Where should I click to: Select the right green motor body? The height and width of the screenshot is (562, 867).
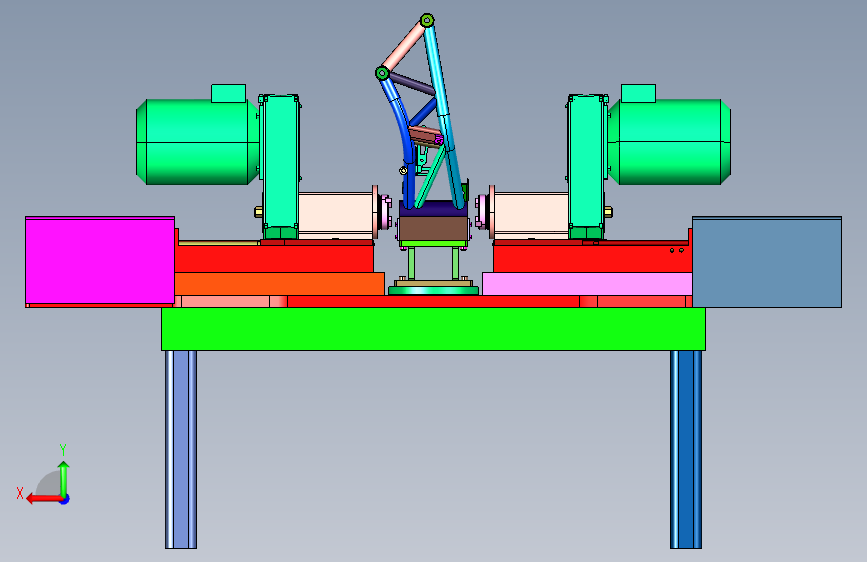tap(670, 142)
